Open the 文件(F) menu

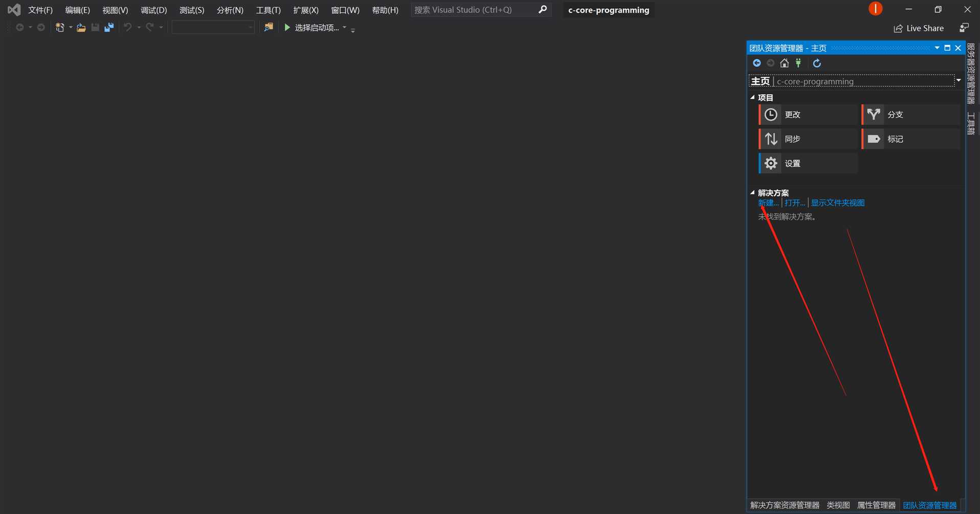click(40, 10)
